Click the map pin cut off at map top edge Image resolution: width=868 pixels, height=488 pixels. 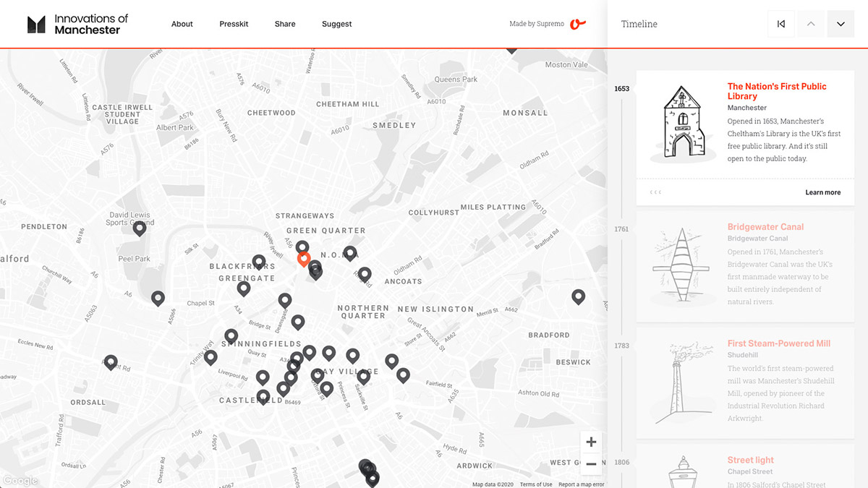point(511,50)
